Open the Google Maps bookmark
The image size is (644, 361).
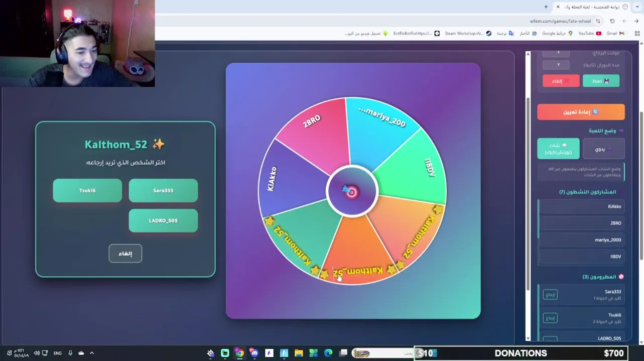[557, 34]
